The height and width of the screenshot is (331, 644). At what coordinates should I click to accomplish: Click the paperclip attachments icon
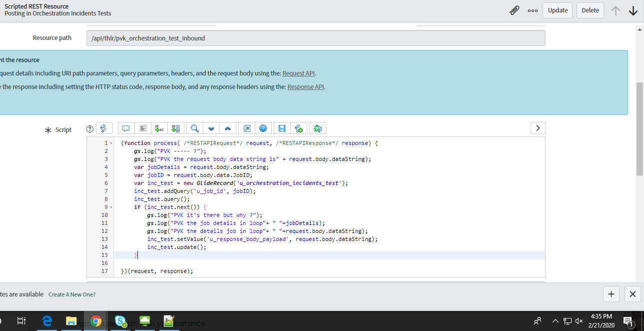coord(514,10)
